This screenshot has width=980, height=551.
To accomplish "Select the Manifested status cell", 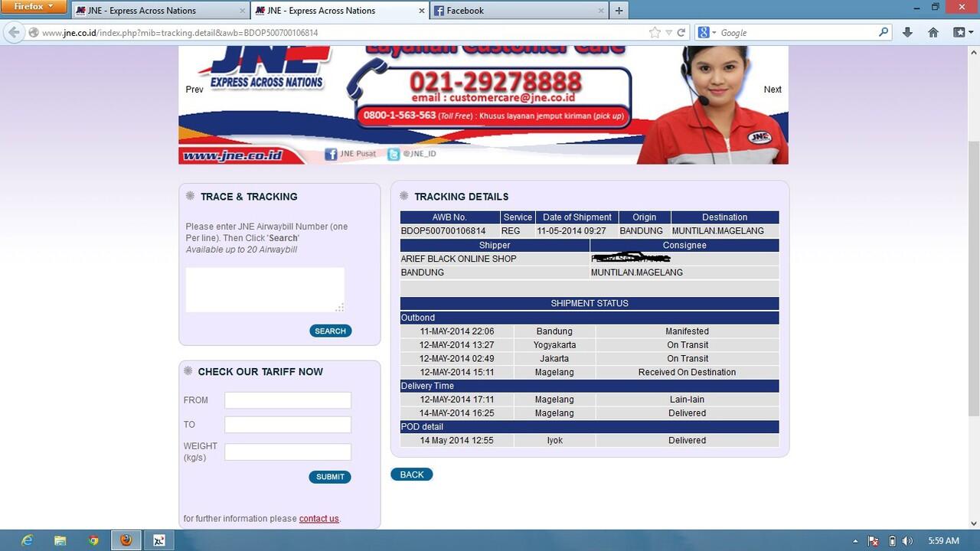I will coord(687,331).
